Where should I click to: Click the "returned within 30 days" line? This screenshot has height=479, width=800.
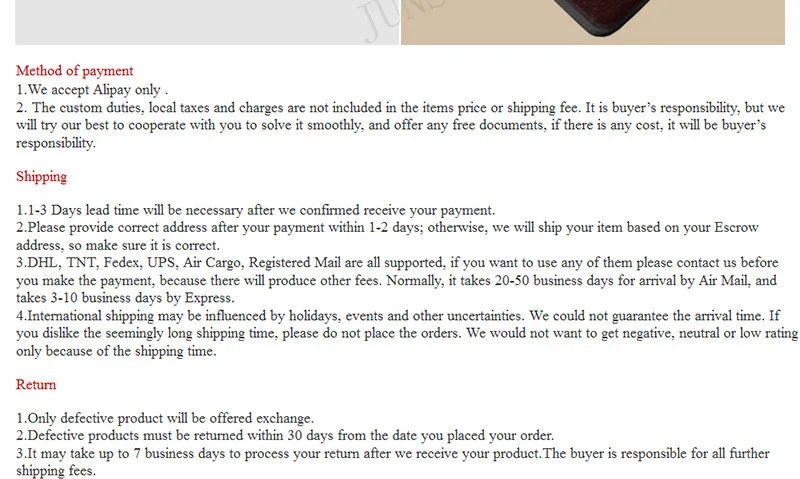pos(285,436)
